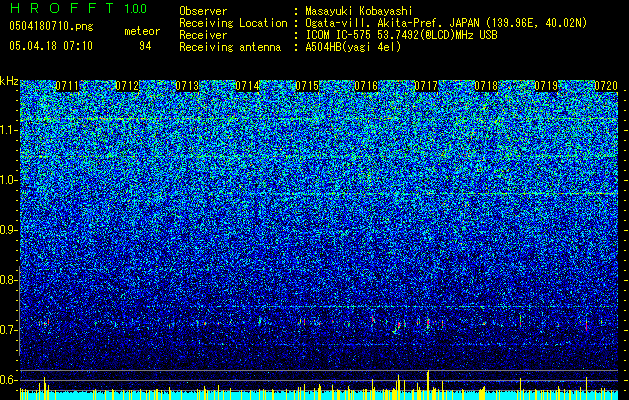629x400 pixels.
Task: Click the 0720 time marker
Action: (x=606, y=86)
